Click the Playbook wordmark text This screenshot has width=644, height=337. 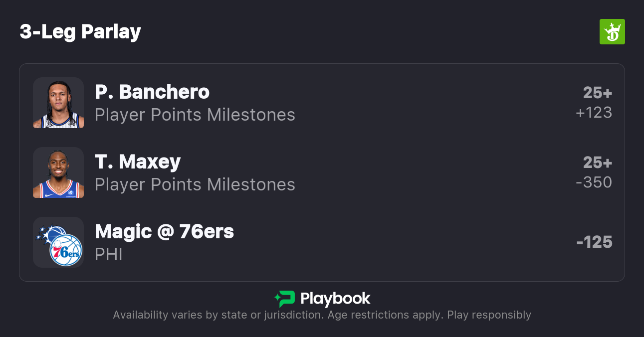[335, 299]
